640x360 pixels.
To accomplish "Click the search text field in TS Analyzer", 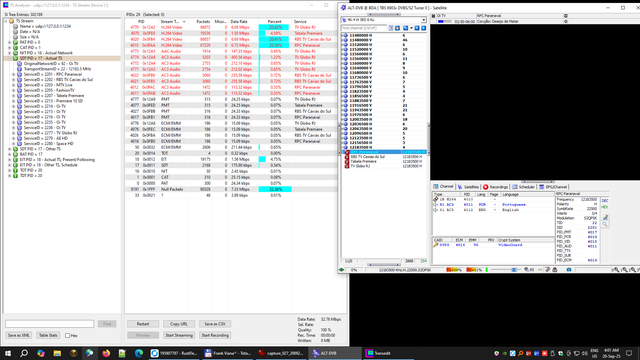I will (49, 324).
